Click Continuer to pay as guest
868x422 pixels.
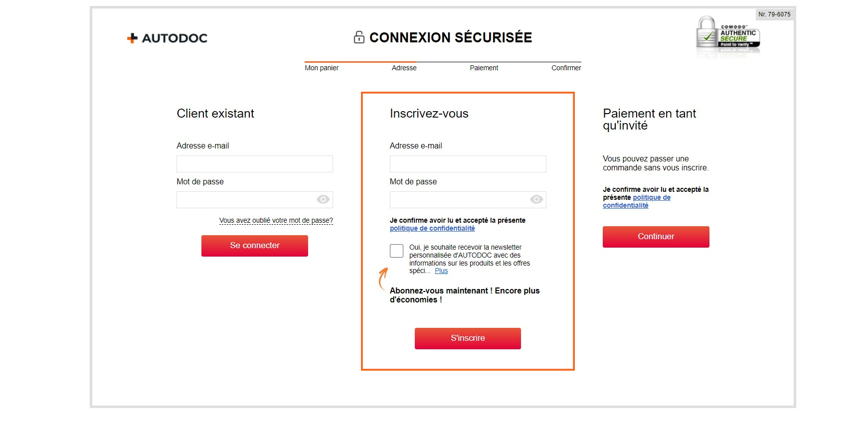point(656,237)
